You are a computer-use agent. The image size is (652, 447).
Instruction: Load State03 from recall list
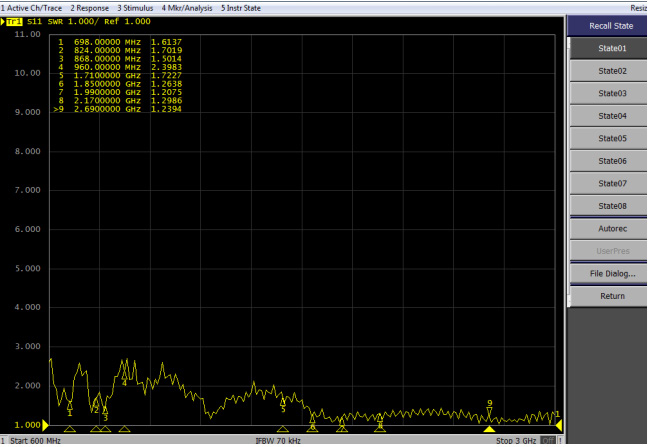[x=611, y=93]
